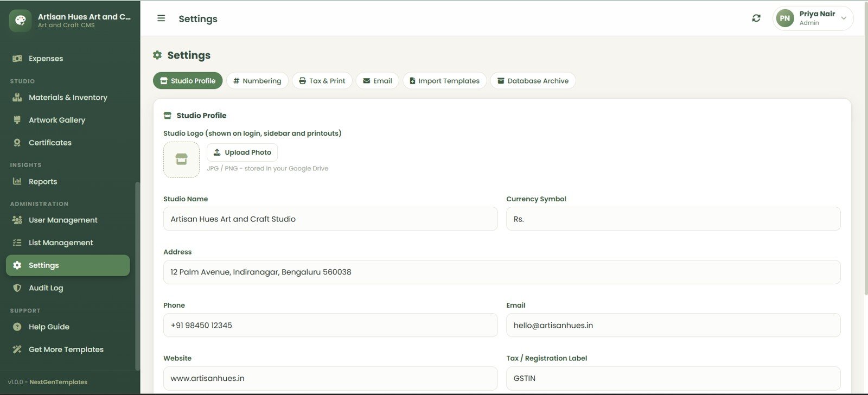The width and height of the screenshot is (868, 395).
Task: Click the Materials & Inventory boxes icon
Action: click(17, 98)
